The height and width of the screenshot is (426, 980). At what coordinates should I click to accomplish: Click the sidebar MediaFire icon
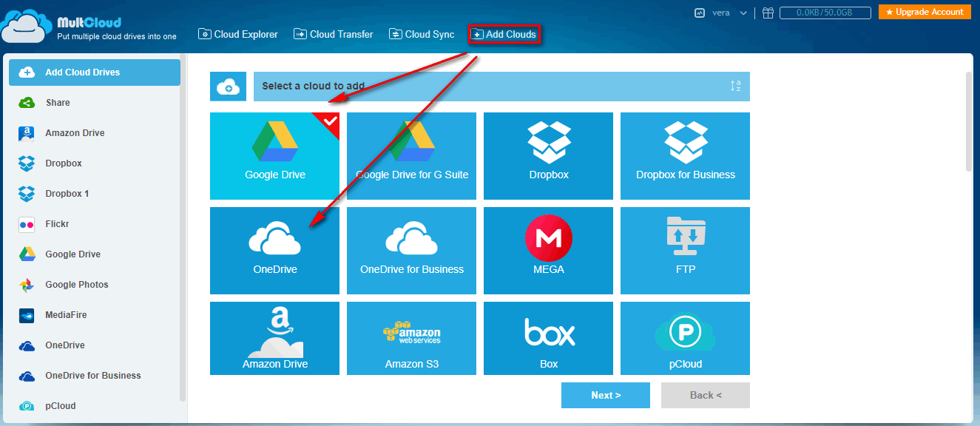point(27,315)
